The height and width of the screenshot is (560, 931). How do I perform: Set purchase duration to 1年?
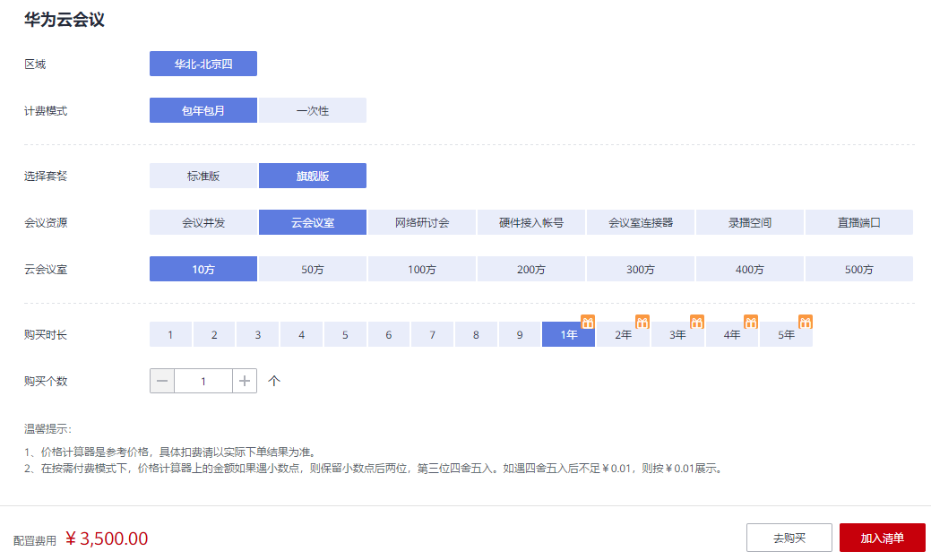[568, 334]
